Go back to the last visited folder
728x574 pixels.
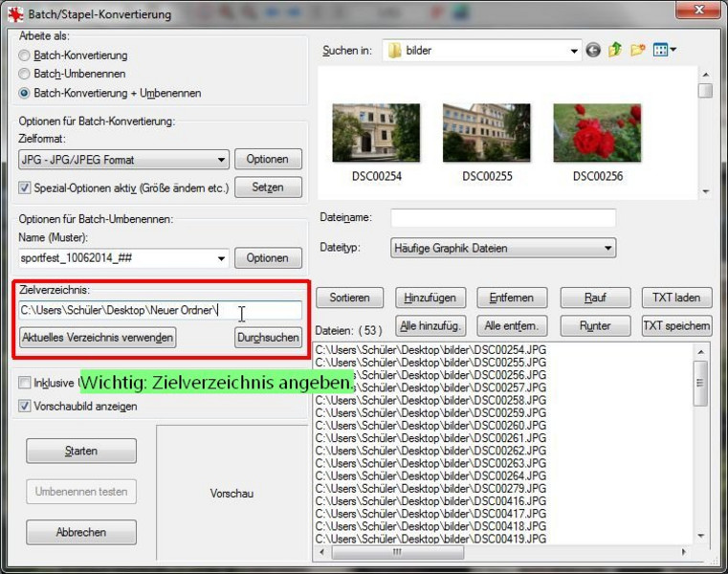click(593, 50)
